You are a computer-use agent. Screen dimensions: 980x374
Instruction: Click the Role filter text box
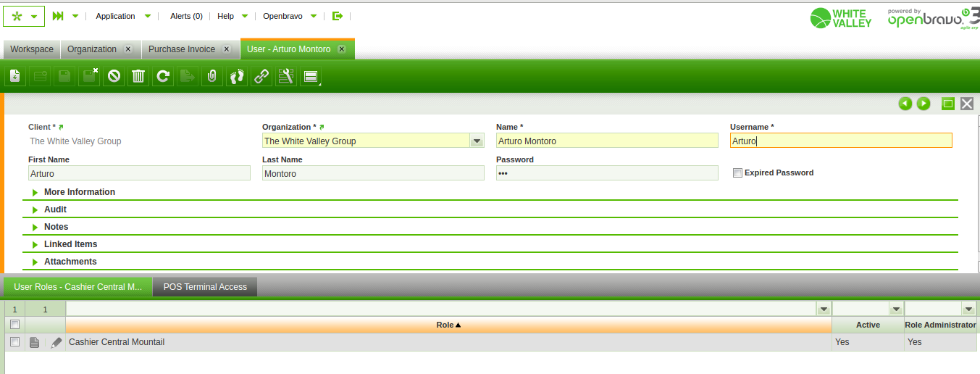[x=441, y=309]
